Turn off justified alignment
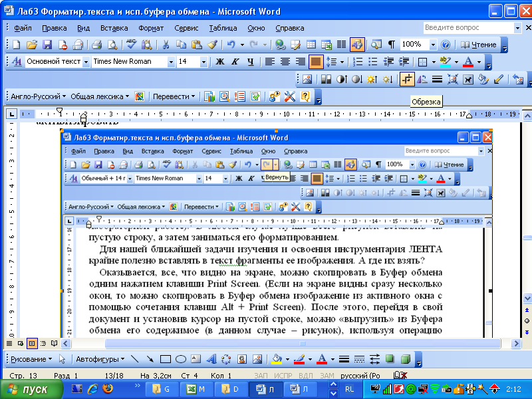This screenshot has height=399, width=532. (x=315, y=61)
